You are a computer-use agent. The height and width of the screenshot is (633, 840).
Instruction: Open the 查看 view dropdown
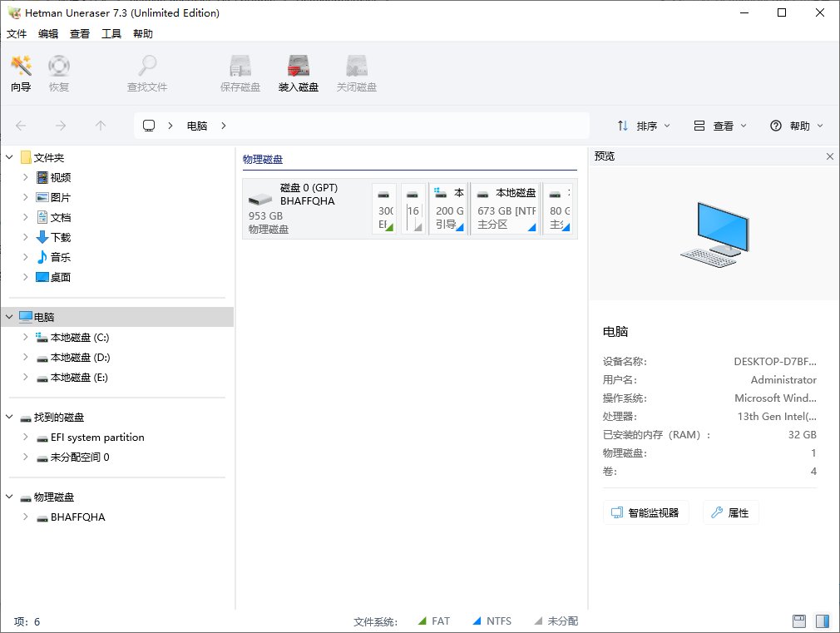pos(720,126)
